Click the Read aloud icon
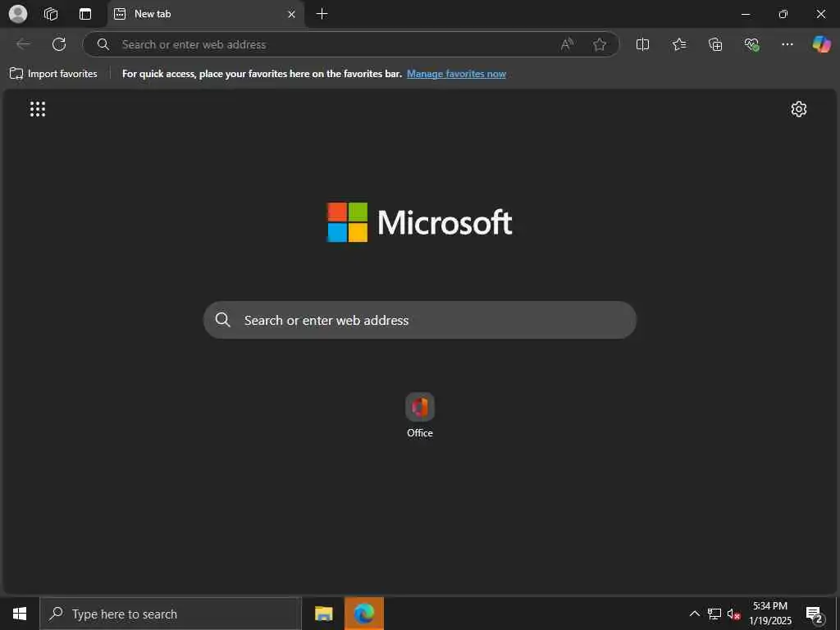 [567, 44]
